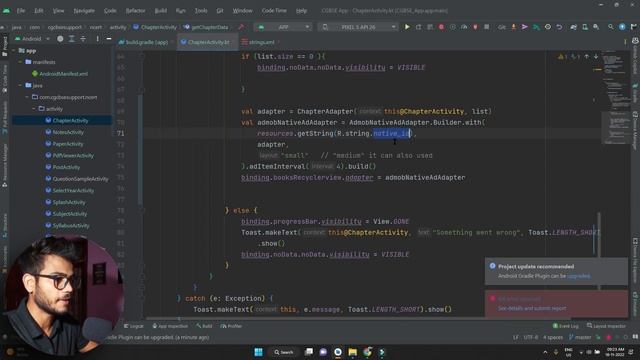
Task: Select NotesActivity in project tree
Action: pos(68,132)
